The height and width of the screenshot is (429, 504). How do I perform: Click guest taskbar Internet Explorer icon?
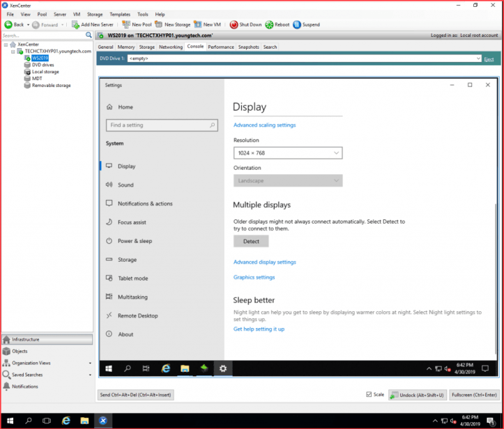[x=165, y=368]
